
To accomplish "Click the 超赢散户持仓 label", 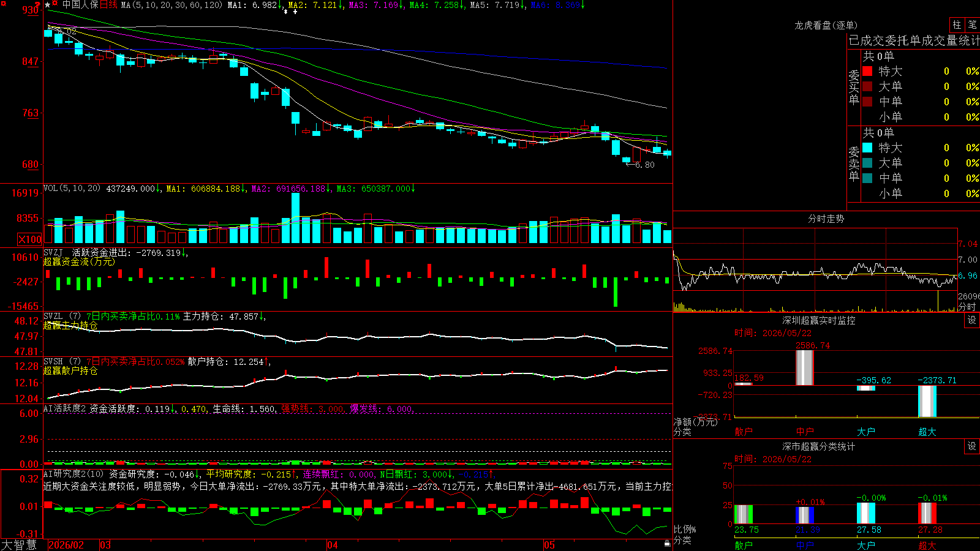I will click(x=70, y=371).
